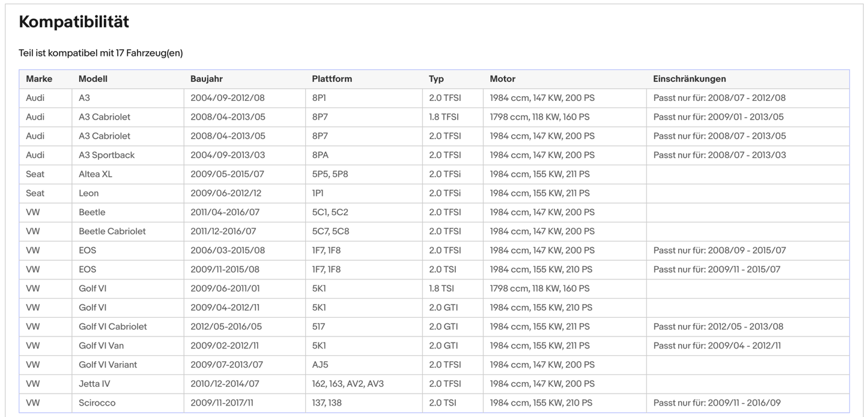Select the Golf VI Van model cell
This screenshot has width=868, height=417.
(x=101, y=345)
